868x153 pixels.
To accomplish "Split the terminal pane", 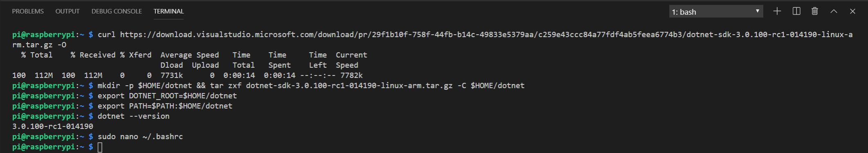I will (x=796, y=11).
